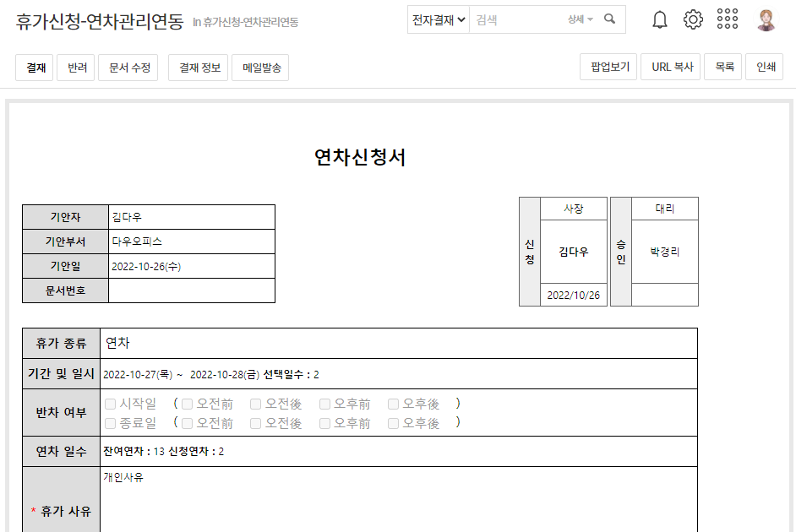Check 오후前 in the 시작일 row
This screenshot has width=796, height=532.
(324, 404)
